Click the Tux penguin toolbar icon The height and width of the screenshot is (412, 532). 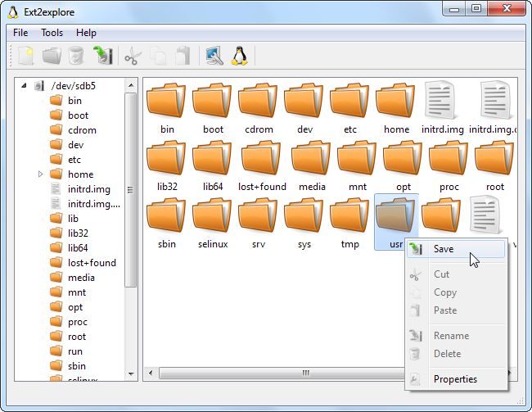tap(240, 56)
